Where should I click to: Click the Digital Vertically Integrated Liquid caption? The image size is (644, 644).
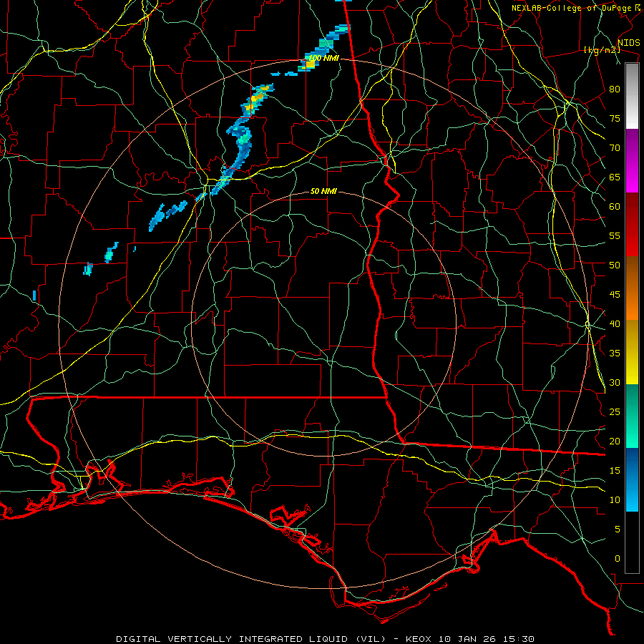[x=326, y=639]
